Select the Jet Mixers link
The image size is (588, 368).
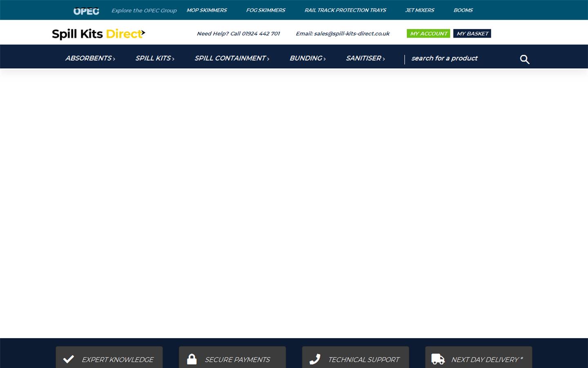[419, 10]
